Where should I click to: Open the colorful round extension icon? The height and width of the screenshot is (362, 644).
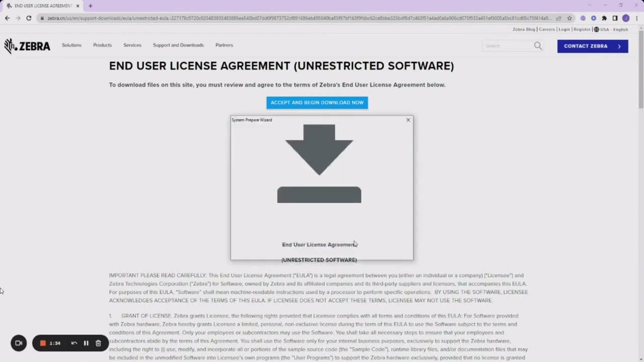pos(583,18)
